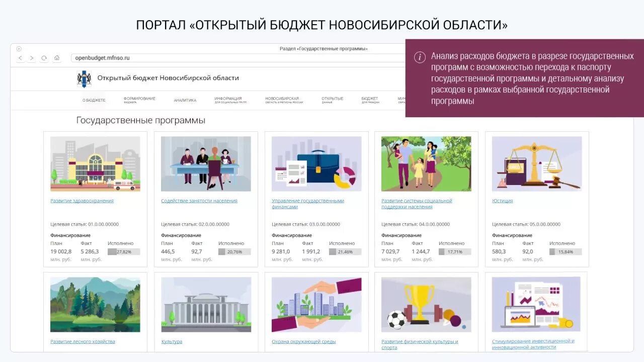The height and width of the screenshot is (362, 644).
Task: Open the «Аналитика» menu item
Action: (185, 100)
